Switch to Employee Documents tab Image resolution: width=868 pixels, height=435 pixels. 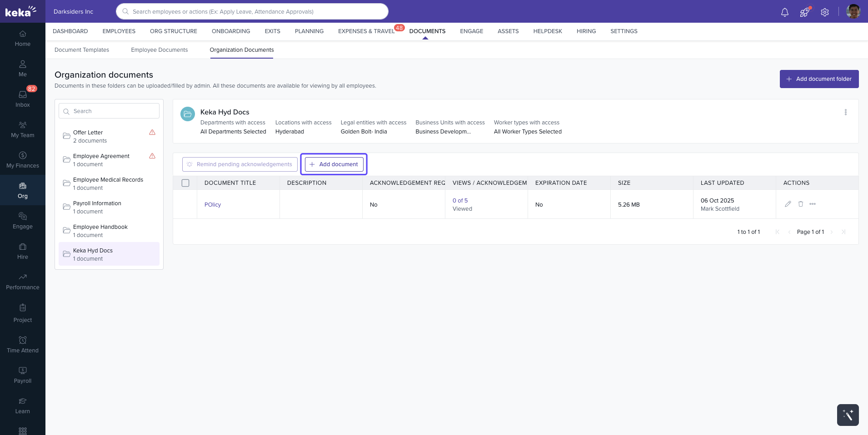click(x=159, y=50)
